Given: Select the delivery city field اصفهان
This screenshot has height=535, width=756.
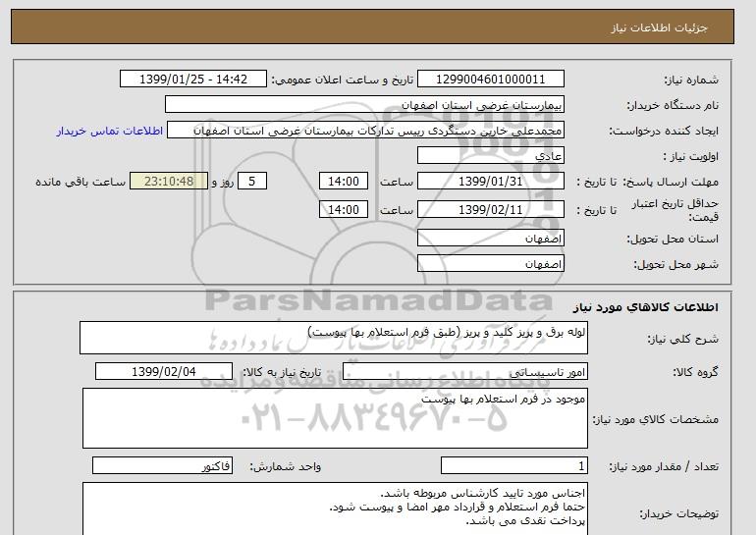Looking at the screenshot, I should 490,264.
